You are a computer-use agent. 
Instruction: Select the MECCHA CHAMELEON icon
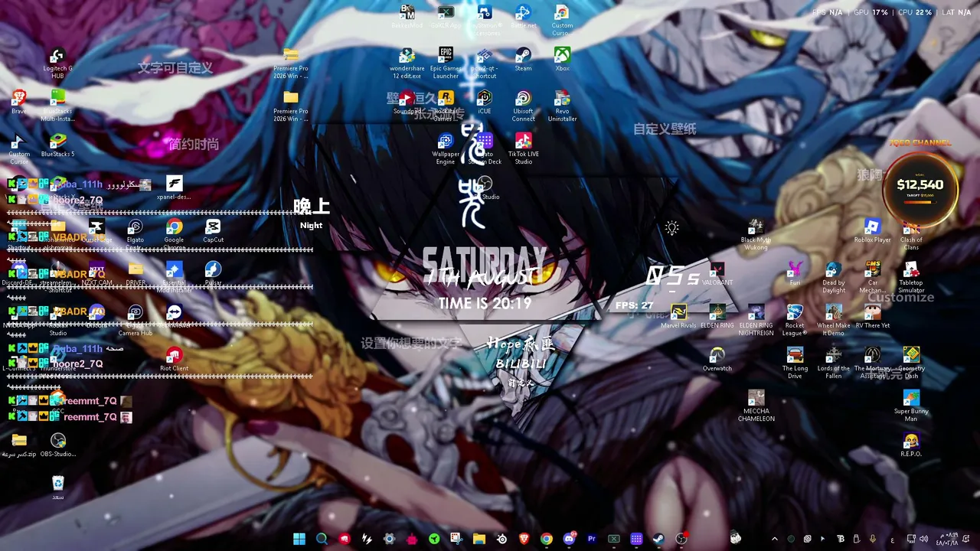(756, 406)
